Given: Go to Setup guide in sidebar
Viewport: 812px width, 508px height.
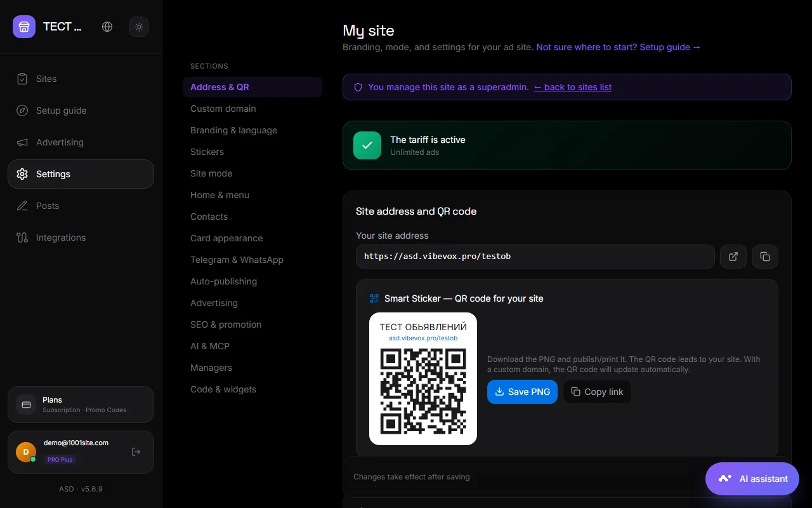Looking at the screenshot, I should coord(81,110).
